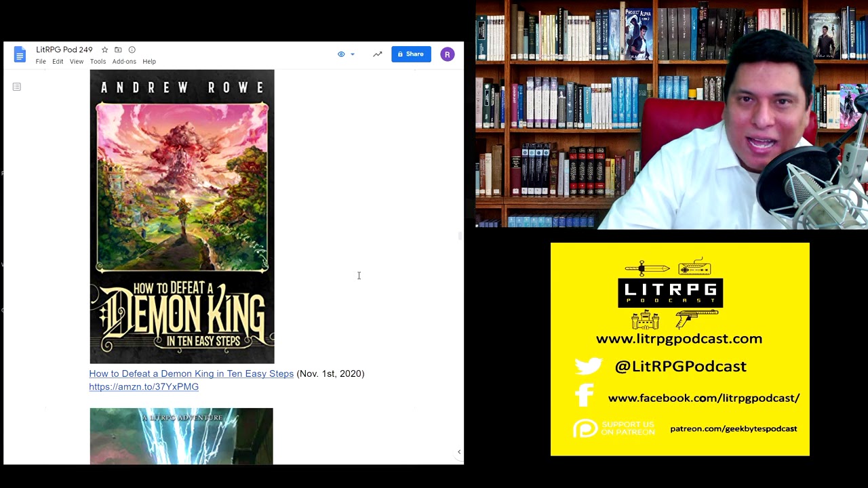Image resolution: width=868 pixels, height=488 pixels.
Task: Click the Facebook logo icon
Action: (585, 395)
